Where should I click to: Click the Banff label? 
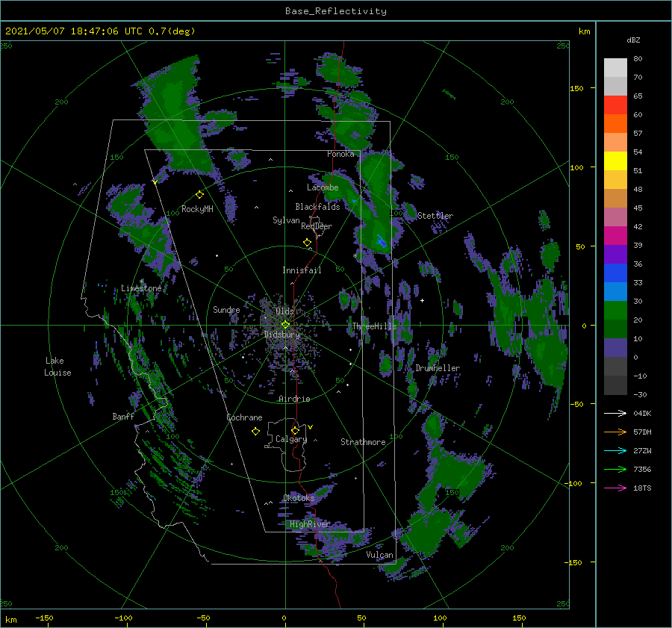[123, 416]
